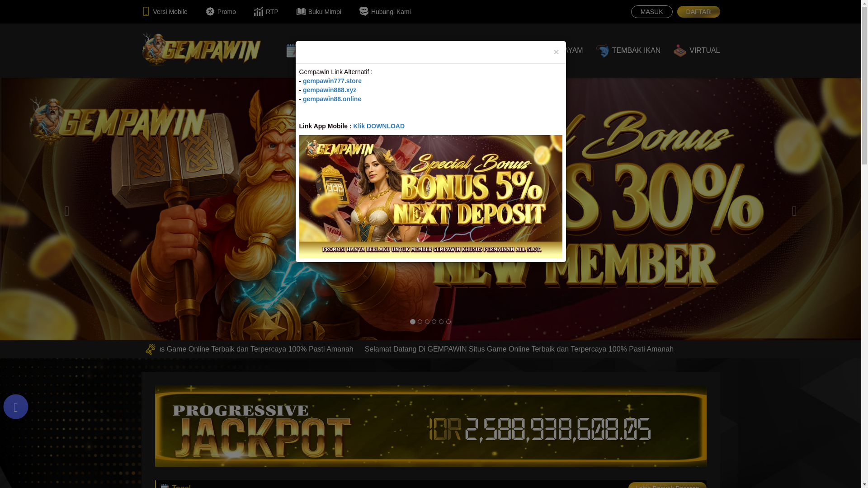
Task: Open gempawin777.store alternative link
Action: click(x=332, y=81)
